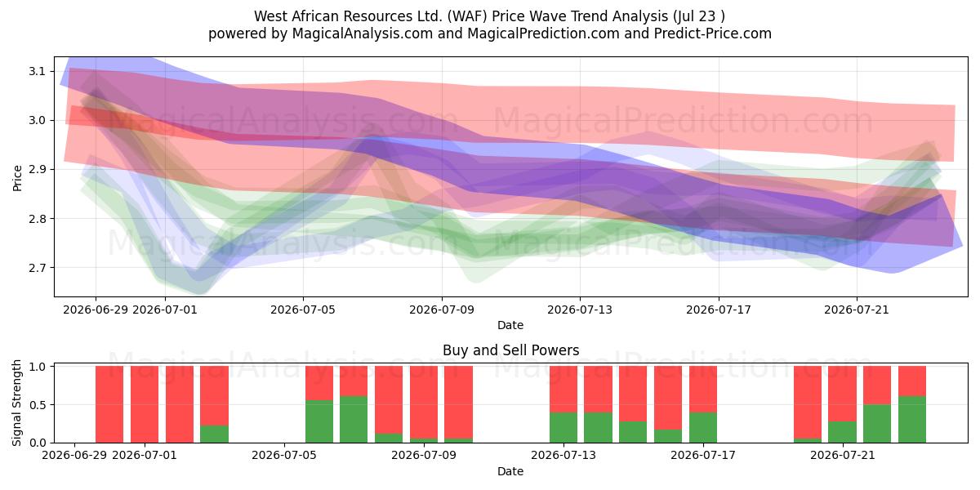The height and width of the screenshot is (490, 980).
Task: Click the green segment of the 2026-07-07 bar
Action: 354,419
